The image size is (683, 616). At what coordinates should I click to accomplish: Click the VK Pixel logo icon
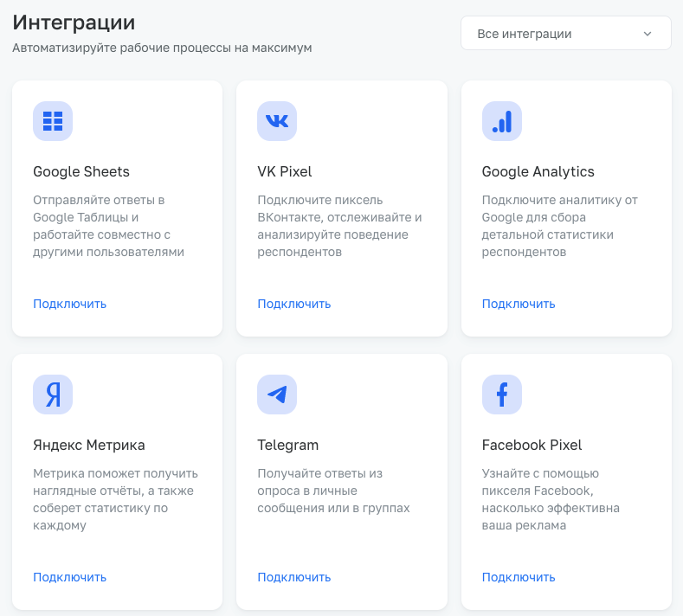click(277, 121)
